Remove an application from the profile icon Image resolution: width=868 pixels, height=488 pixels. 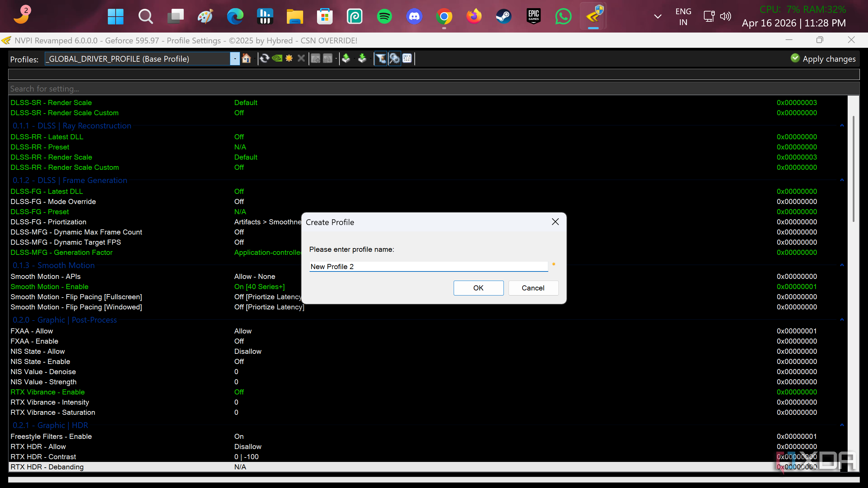click(328, 59)
